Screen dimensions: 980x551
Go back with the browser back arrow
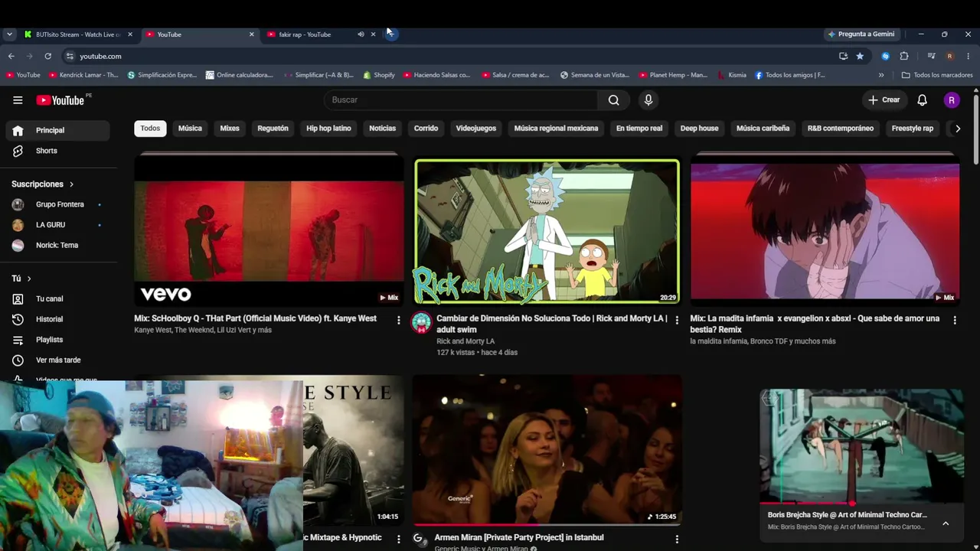pyautogui.click(x=11, y=56)
